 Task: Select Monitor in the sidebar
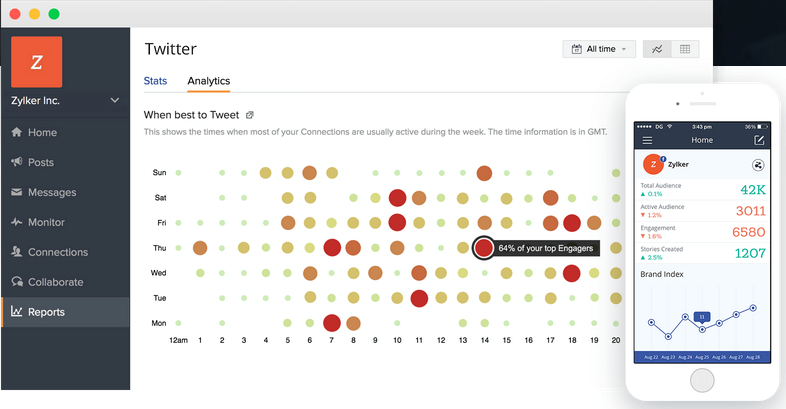point(65,222)
